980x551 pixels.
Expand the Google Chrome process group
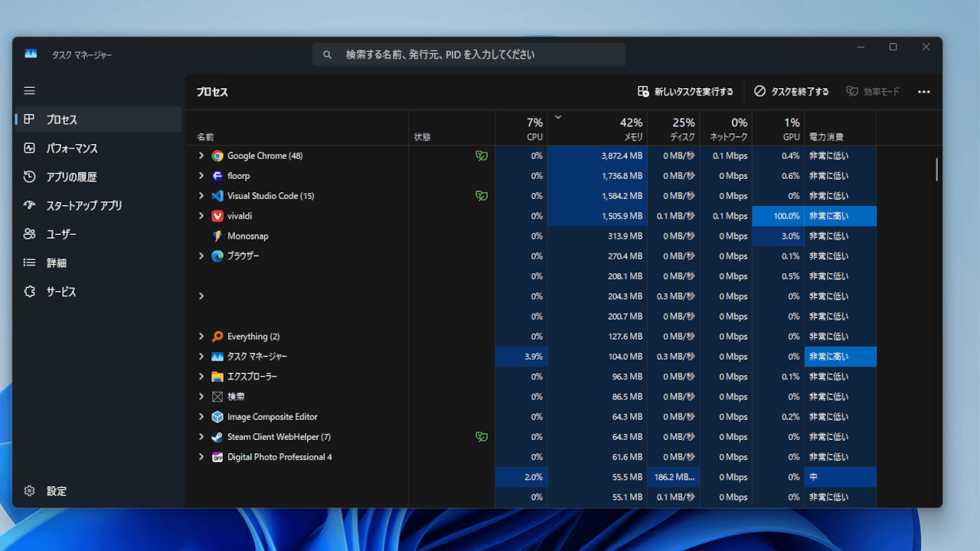coord(201,155)
